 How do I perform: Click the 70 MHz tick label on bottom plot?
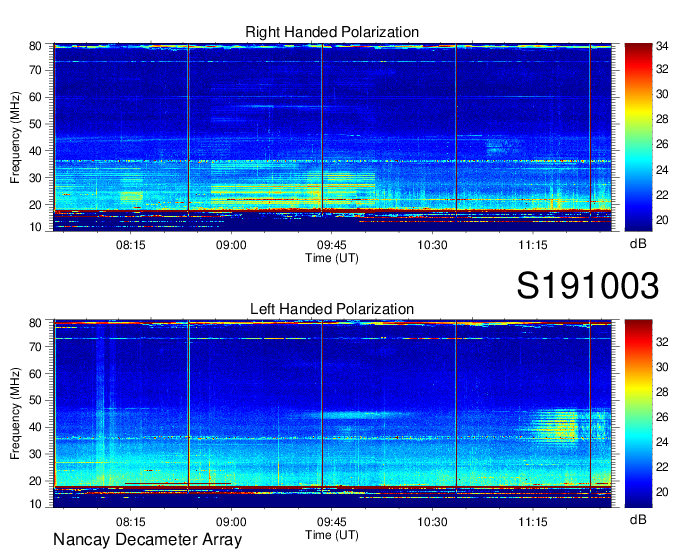pyautogui.click(x=35, y=346)
